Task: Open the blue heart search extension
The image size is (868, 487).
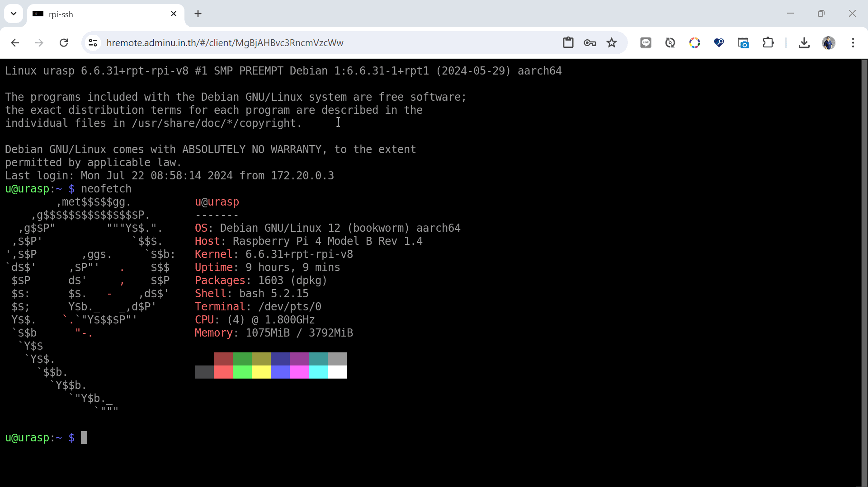Action: pyautogui.click(x=719, y=43)
